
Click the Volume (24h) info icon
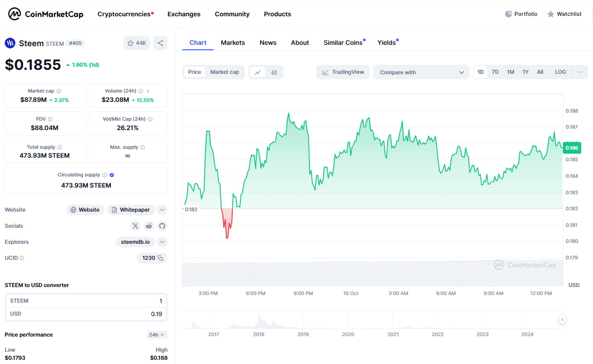pyautogui.click(x=141, y=91)
